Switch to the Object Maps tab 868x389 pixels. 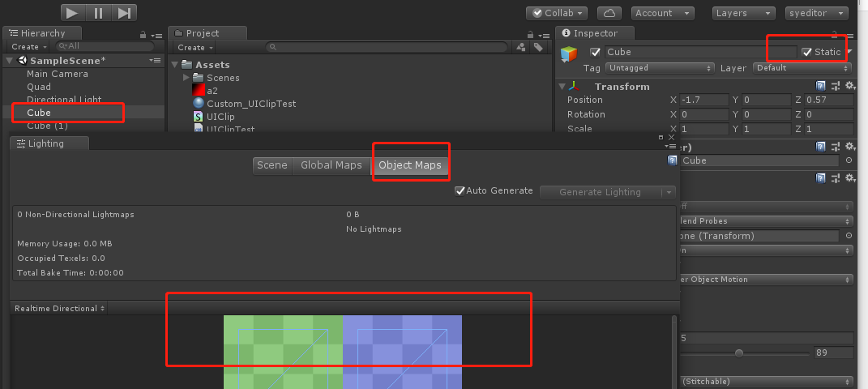click(409, 165)
